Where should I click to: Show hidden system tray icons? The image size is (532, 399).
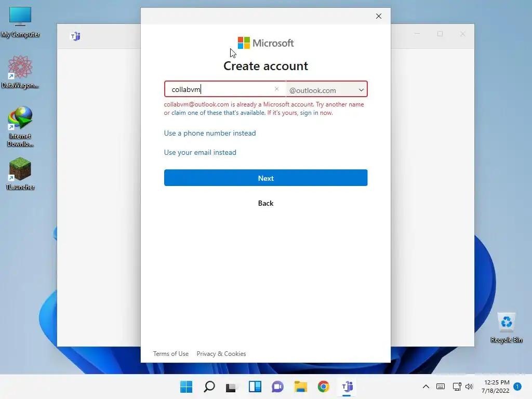pyautogui.click(x=426, y=387)
